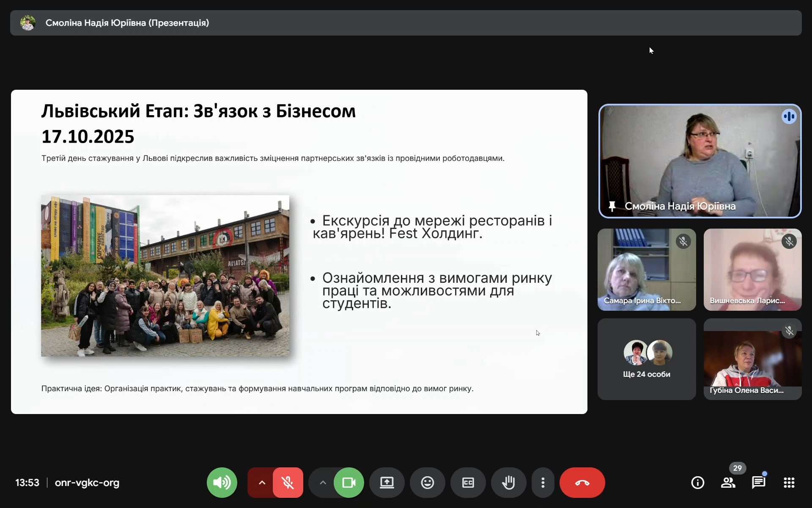Select Самара Ірина video tile
Image resolution: width=812 pixels, height=508 pixels.
(x=646, y=270)
